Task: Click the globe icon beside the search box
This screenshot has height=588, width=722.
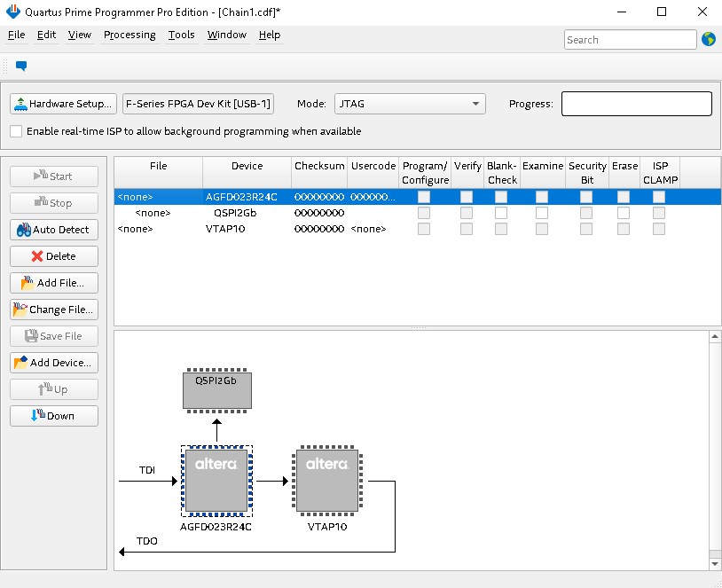Action: (x=708, y=39)
